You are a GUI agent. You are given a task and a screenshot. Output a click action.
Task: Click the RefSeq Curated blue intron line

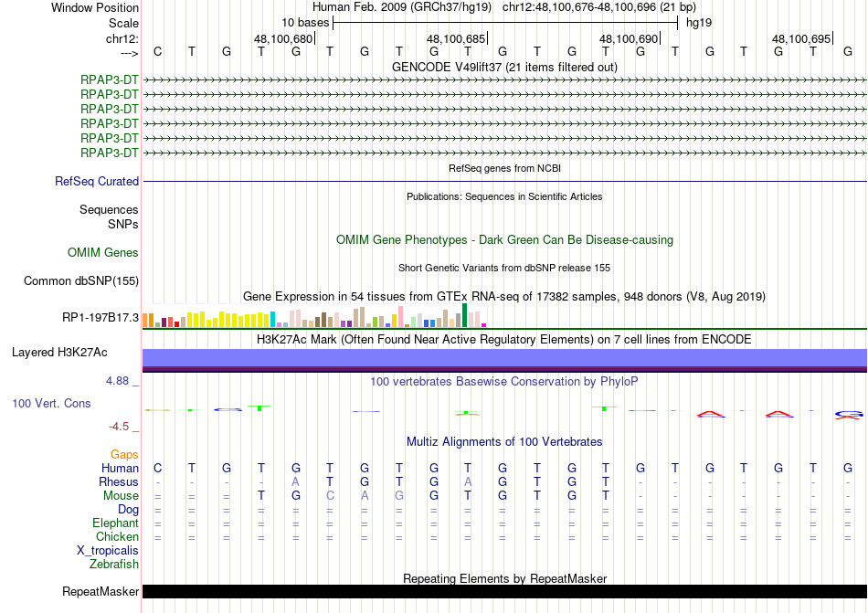504,182
